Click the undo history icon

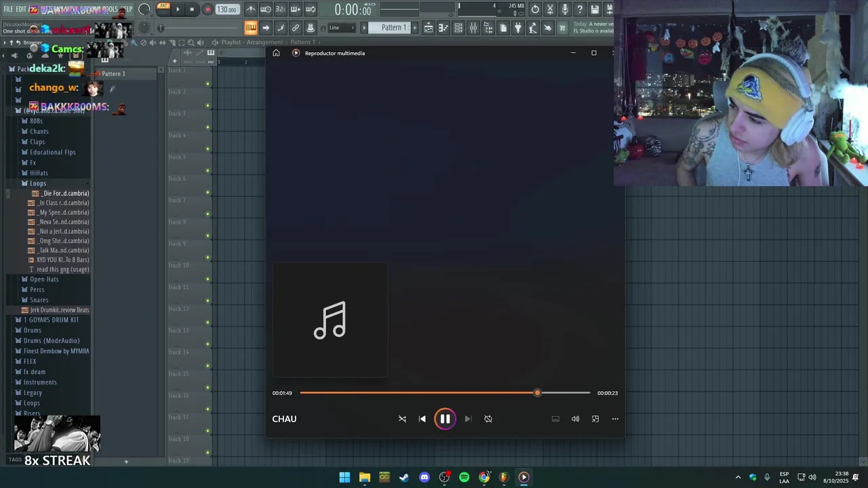click(x=535, y=9)
